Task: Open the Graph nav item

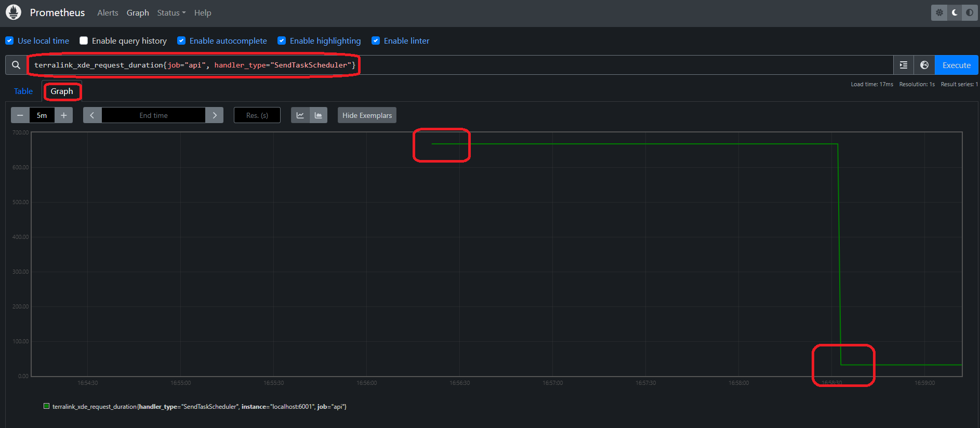Action: 138,13
